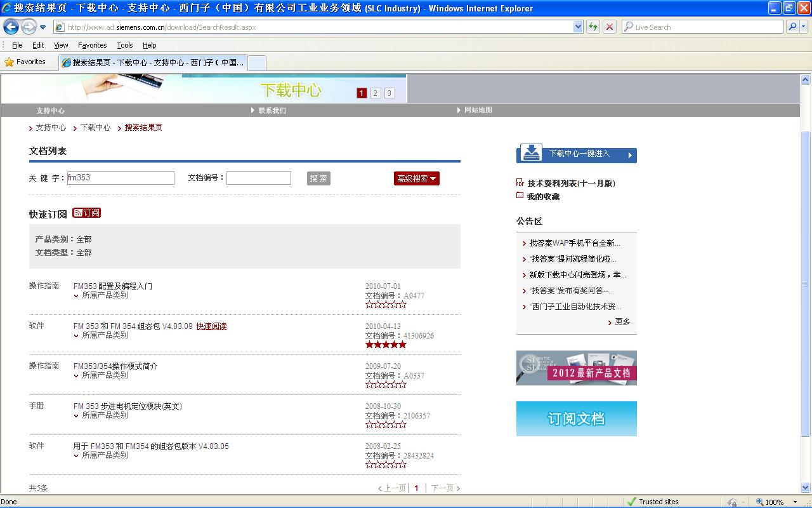This screenshot has width=812, height=508.
Task: Click the 关键字 keyword input field
Action: click(x=121, y=178)
